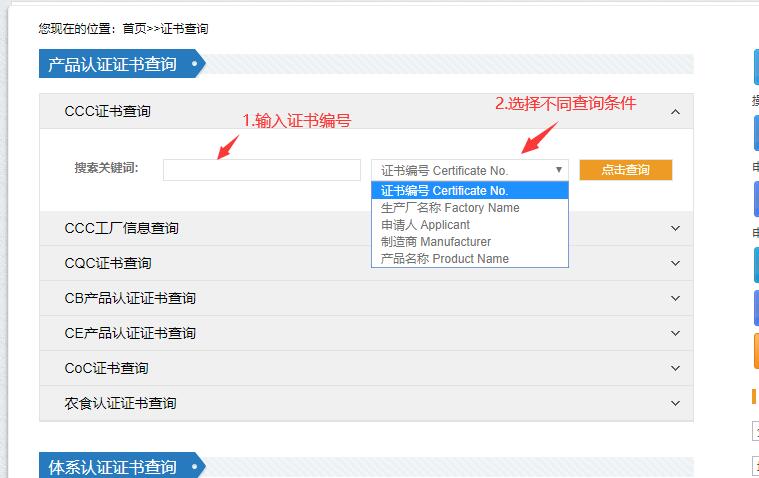Expand CCC工厂信息查询 using its chevron
Viewport: 759px width, 478px height.
point(675,228)
